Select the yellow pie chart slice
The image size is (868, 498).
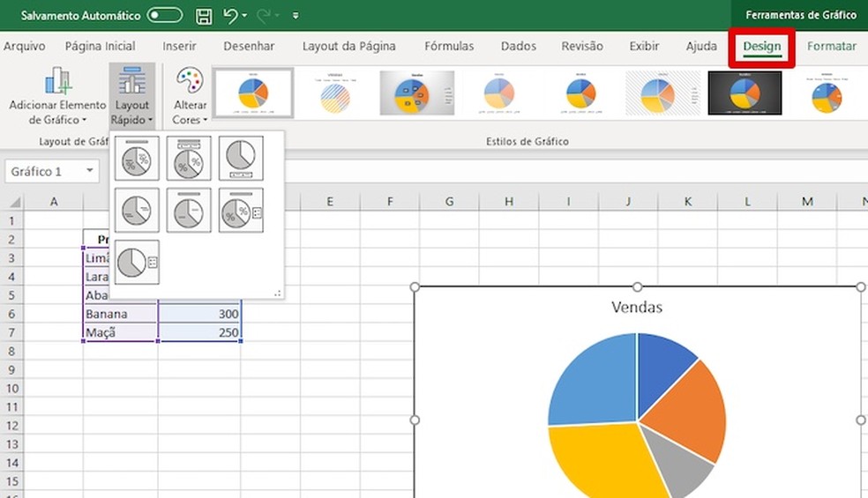[600, 458]
